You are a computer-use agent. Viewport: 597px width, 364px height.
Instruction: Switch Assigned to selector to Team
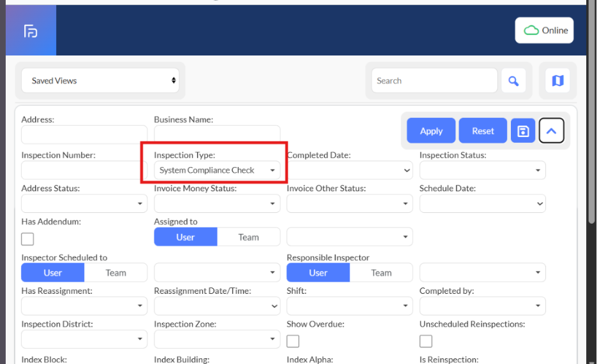tap(248, 237)
